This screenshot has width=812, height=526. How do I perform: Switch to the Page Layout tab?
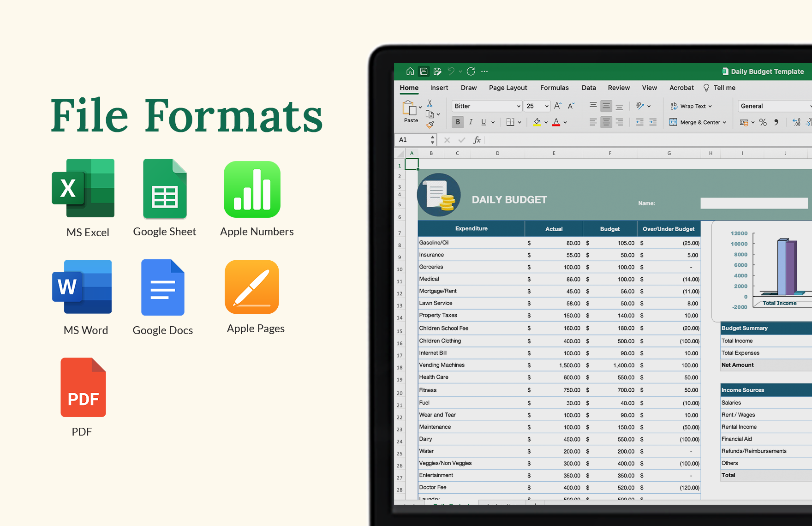508,88
